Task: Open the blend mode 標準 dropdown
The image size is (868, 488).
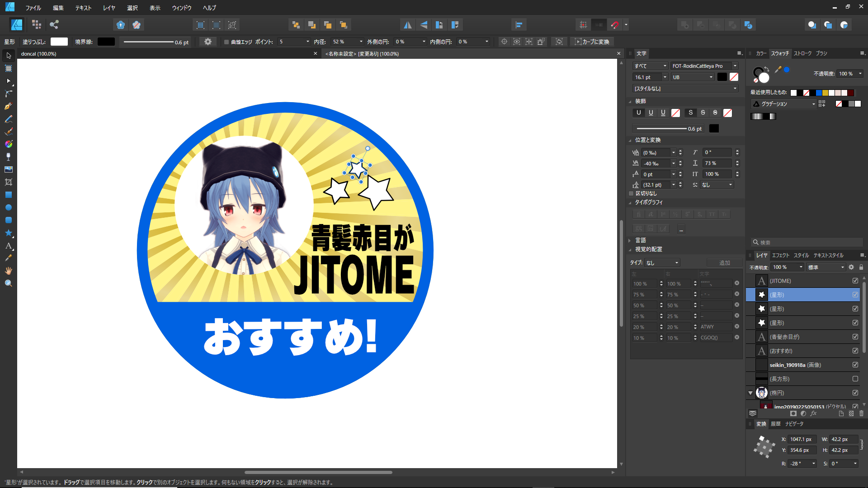Action: pyautogui.click(x=826, y=267)
